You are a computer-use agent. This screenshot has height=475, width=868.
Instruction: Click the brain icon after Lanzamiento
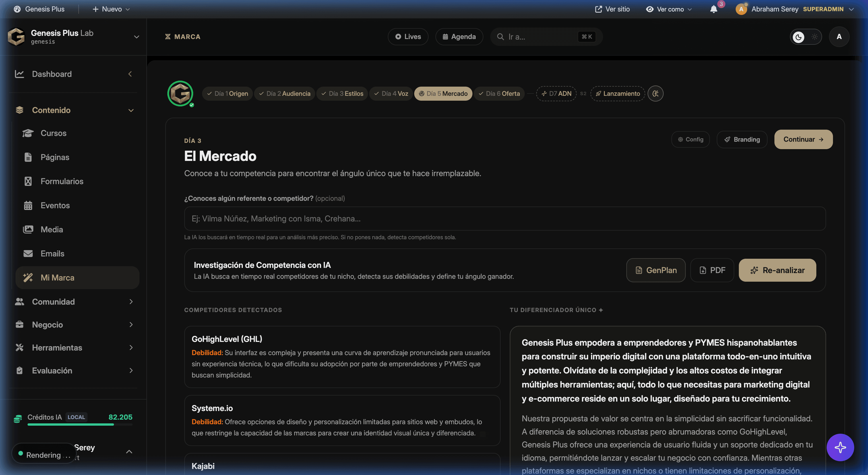click(655, 94)
